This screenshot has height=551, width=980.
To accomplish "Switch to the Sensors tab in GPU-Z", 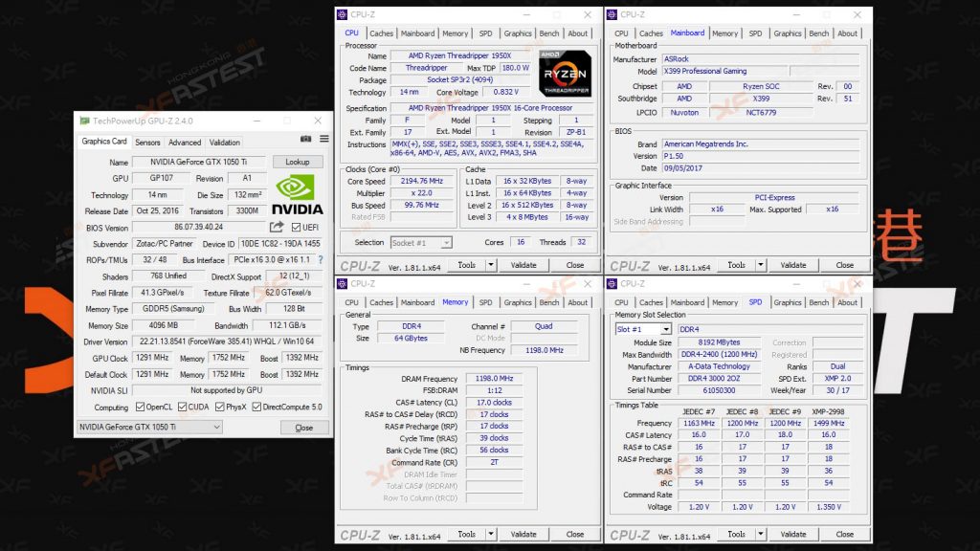I will [x=148, y=141].
